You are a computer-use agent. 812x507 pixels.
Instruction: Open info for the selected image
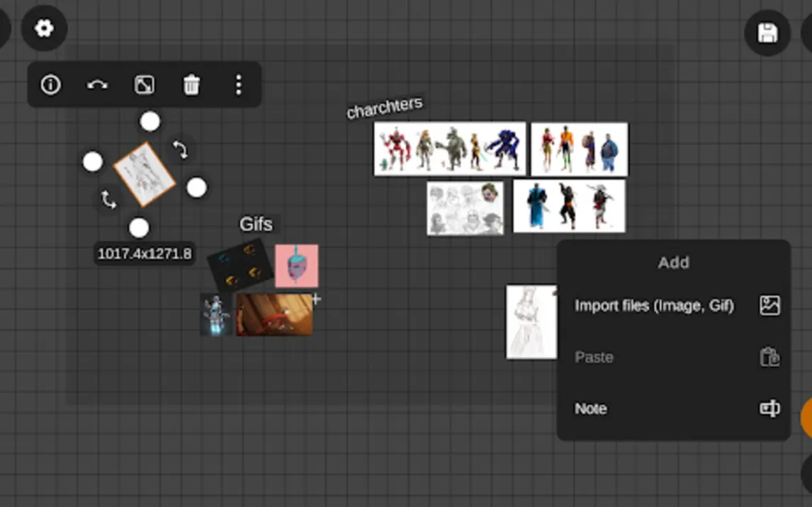pyautogui.click(x=50, y=85)
